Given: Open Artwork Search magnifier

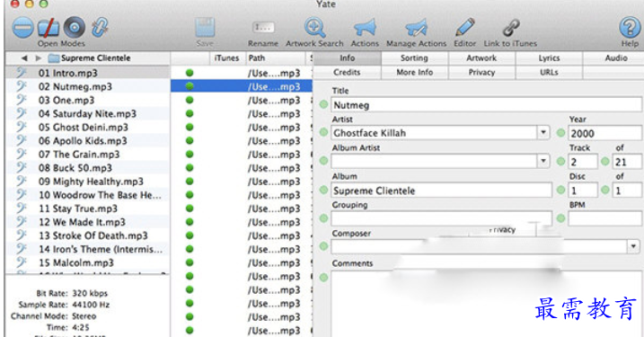Looking at the screenshot, I should [x=314, y=28].
